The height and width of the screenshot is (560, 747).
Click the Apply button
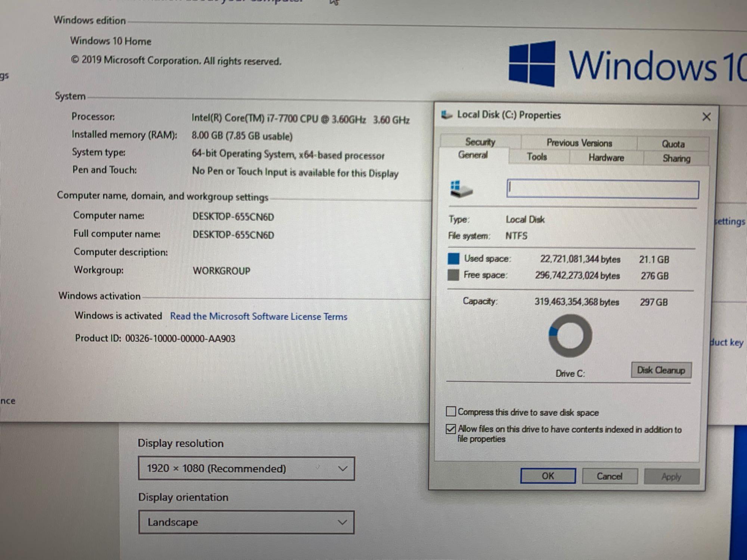(671, 477)
